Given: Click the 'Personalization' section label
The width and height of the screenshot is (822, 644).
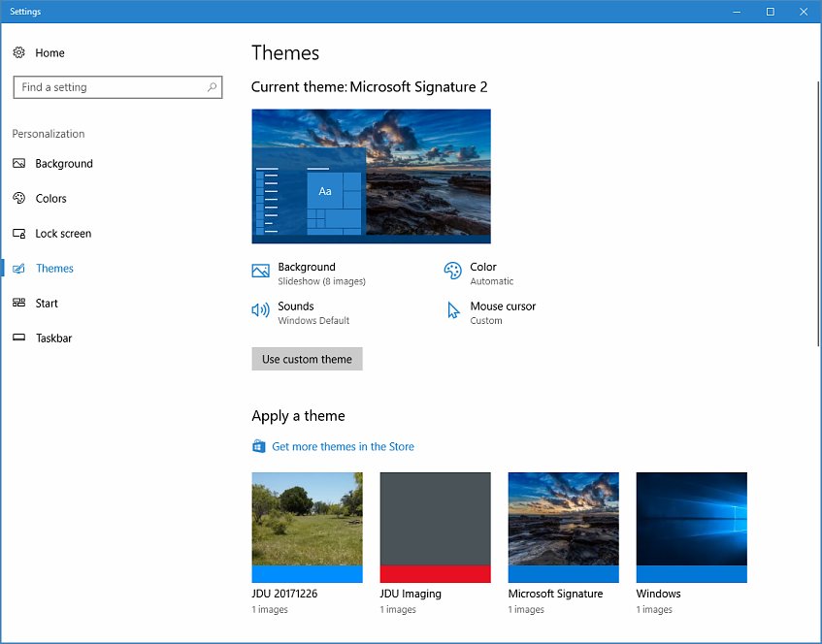Looking at the screenshot, I should coord(49,134).
